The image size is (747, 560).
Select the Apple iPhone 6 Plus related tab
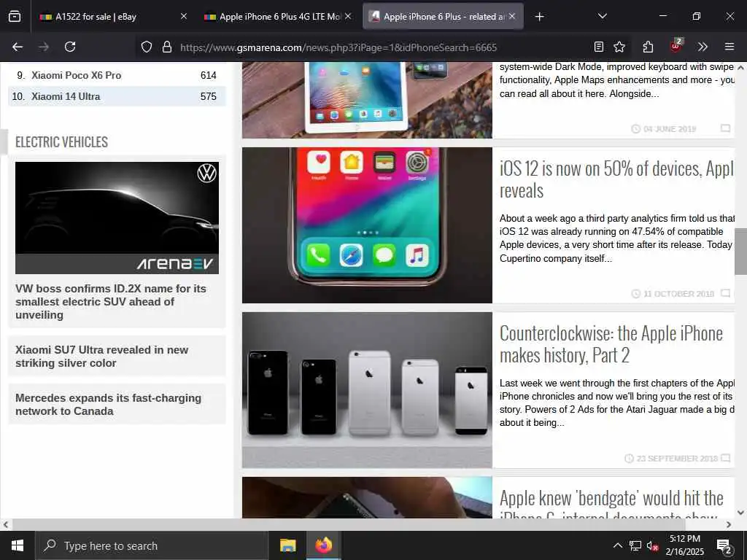[x=443, y=17]
